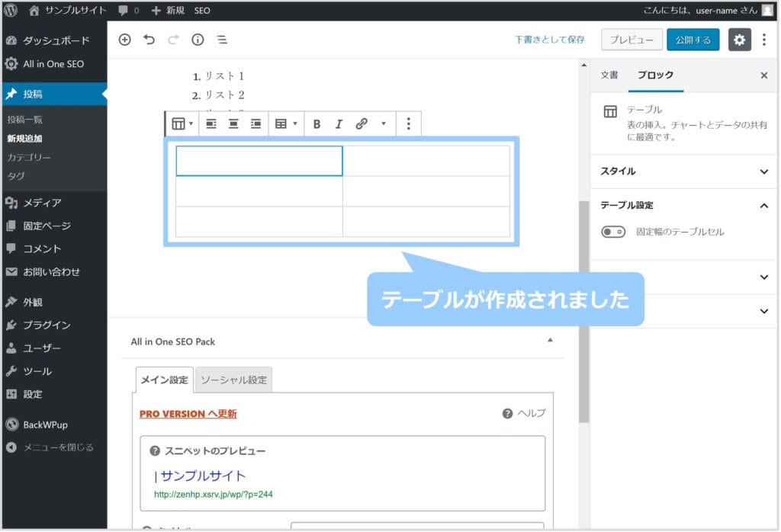Open the edit table dropdown
The image size is (781, 532).
286,123
